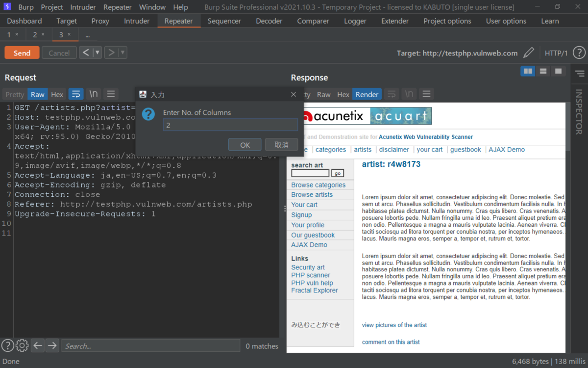Switch response view to Raw
Image resolution: width=588 pixels, height=368 pixels.
click(323, 95)
